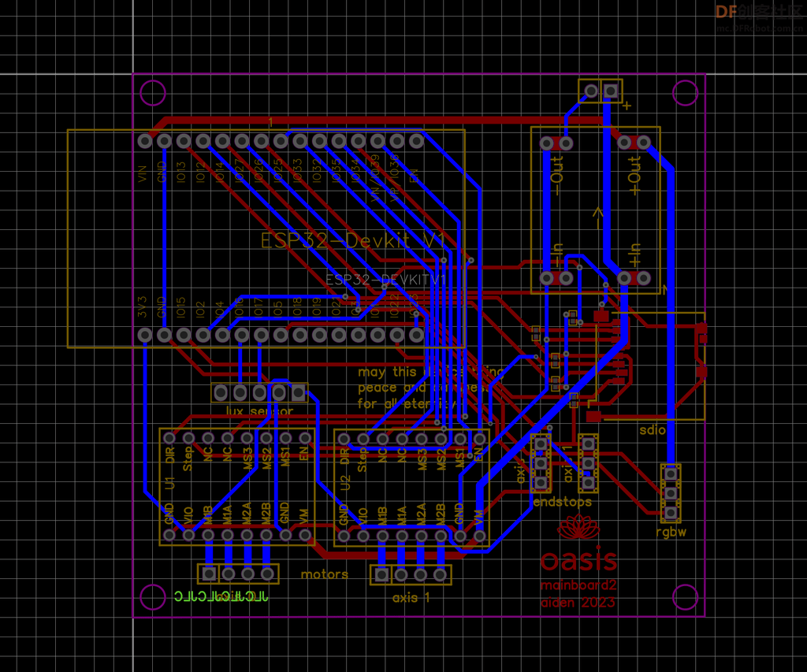
Task: Click the '-Out' label on the converter
Action: (x=556, y=176)
